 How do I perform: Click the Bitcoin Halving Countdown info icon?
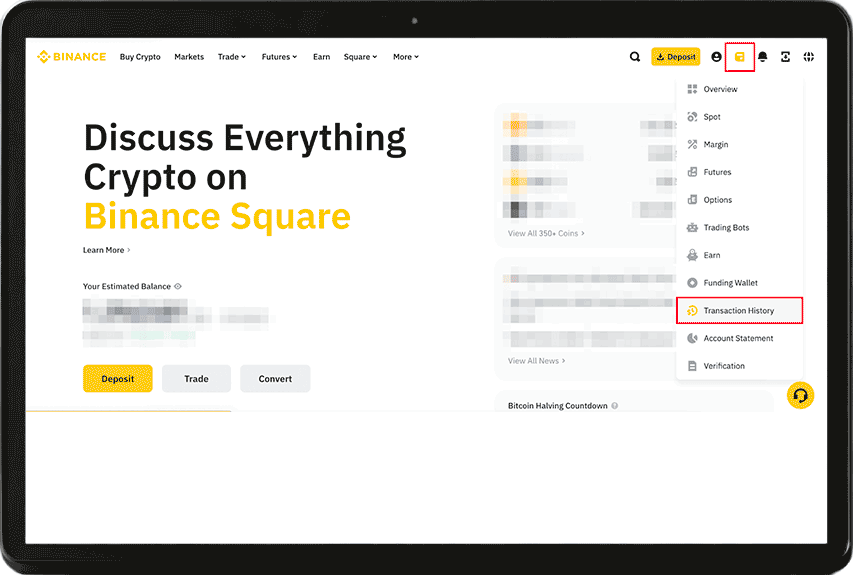pyautogui.click(x=615, y=406)
